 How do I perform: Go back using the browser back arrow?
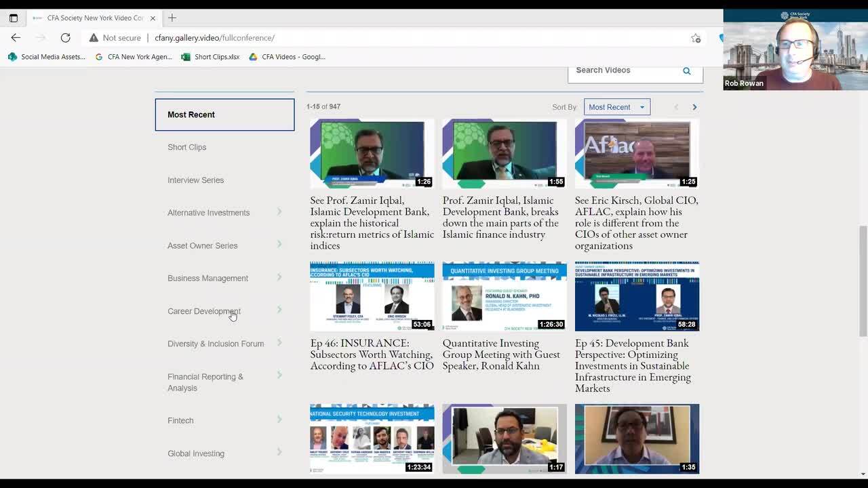click(16, 38)
